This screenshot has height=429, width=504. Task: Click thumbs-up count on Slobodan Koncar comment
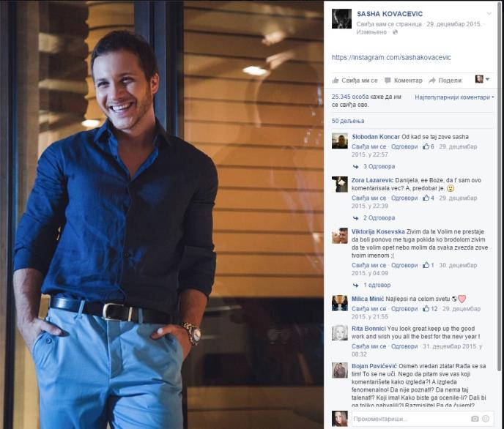[x=428, y=146]
